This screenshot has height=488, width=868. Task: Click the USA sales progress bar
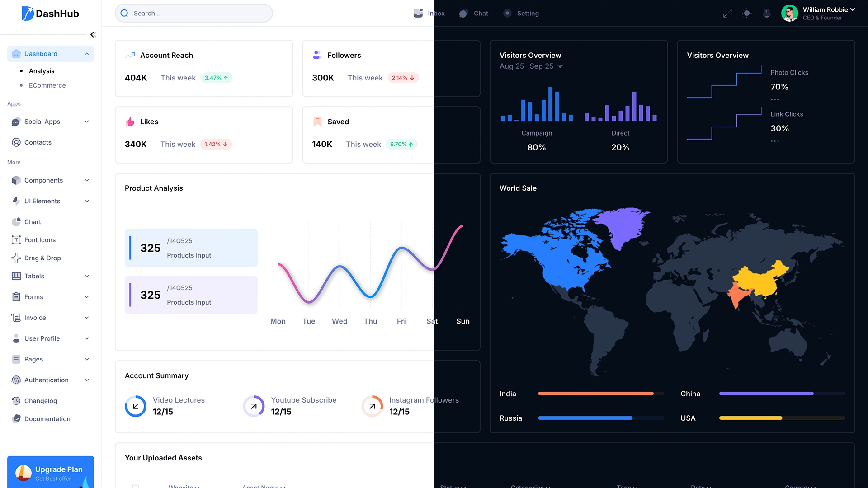tap(782, 418)
